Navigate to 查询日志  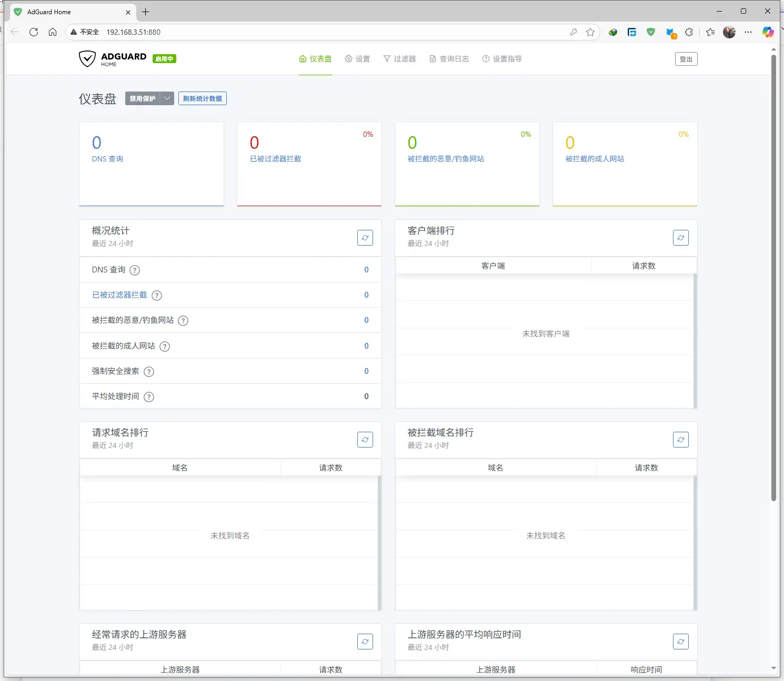tap(449, 58)
